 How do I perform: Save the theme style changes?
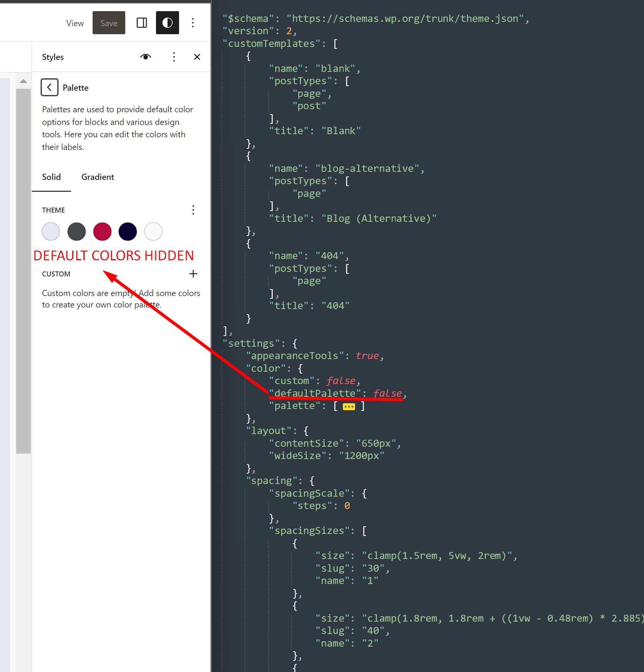(109, 23)
